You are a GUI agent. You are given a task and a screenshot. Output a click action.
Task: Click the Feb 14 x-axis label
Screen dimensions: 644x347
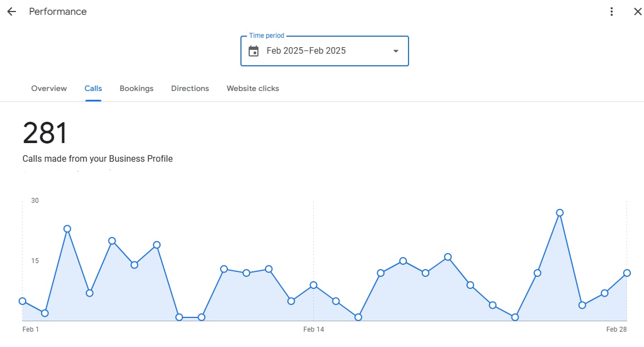tap(313, 329)
